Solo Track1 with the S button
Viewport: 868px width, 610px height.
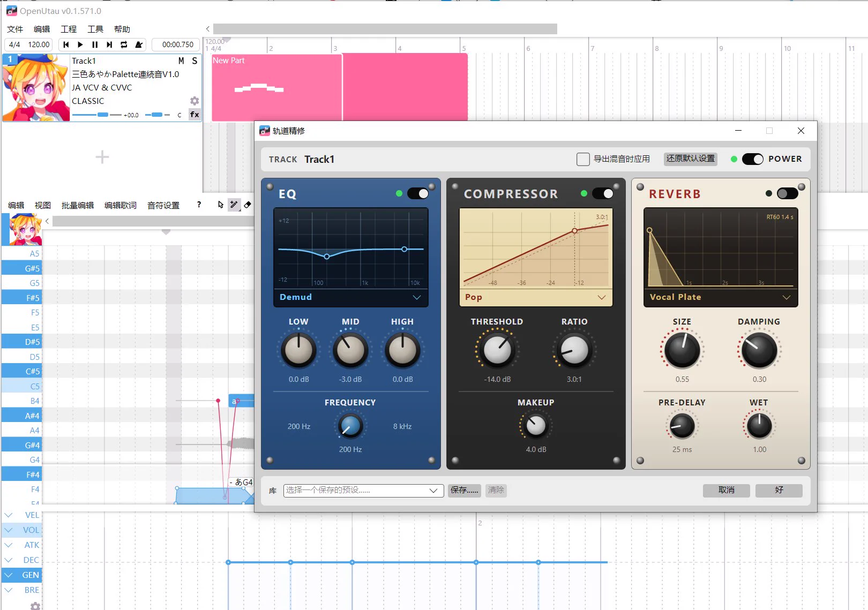194,61
